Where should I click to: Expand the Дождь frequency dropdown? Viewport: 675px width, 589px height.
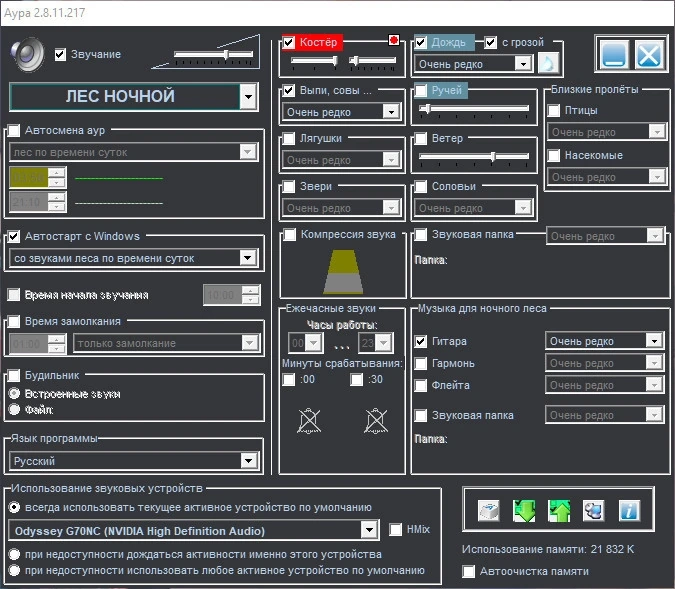(523, 64)
